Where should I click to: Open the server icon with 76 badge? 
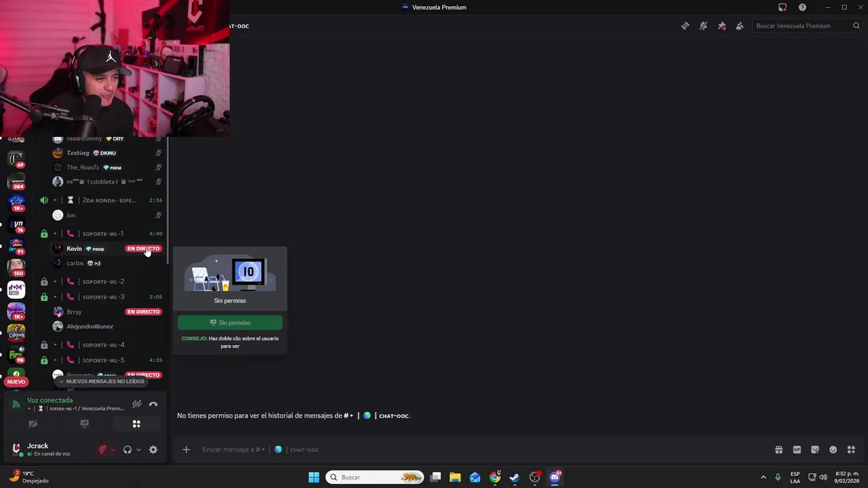click(16, 224)
